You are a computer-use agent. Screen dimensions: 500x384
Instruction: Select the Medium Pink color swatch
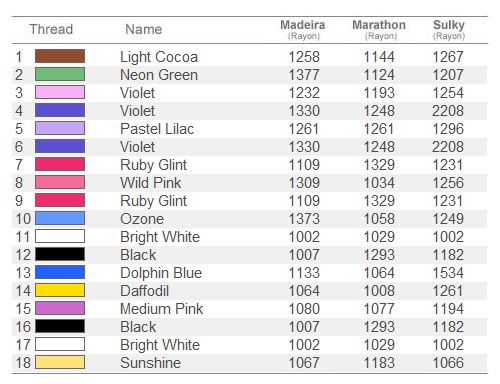coord(60,308)
